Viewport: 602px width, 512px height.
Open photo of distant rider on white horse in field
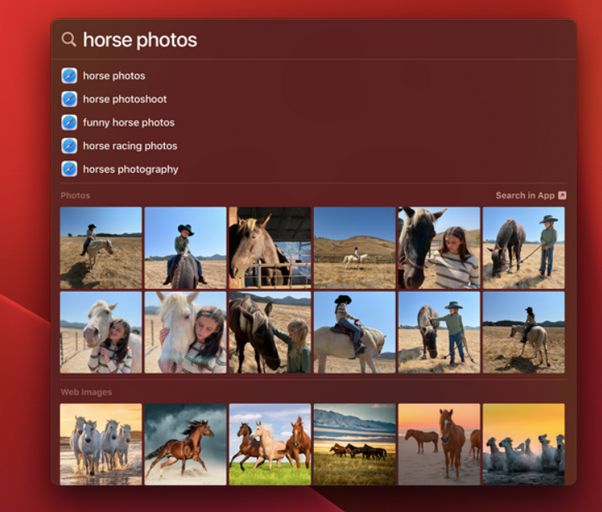pyautogui.click(x=101, y=248)
